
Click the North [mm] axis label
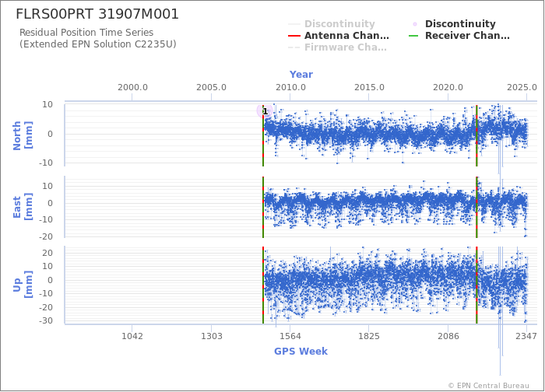(23, 135)
